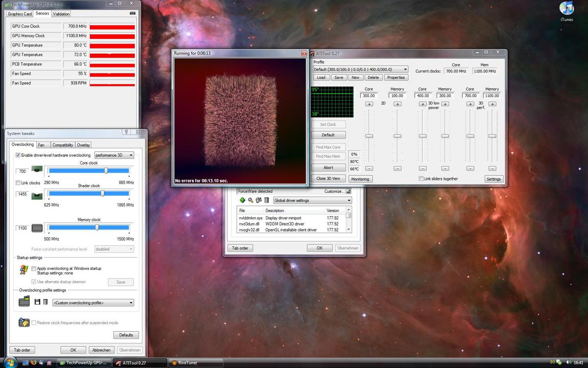Click the volume speaker icon in system tray
This screenshot has height=368, width=588.
[x=569, y=362]
